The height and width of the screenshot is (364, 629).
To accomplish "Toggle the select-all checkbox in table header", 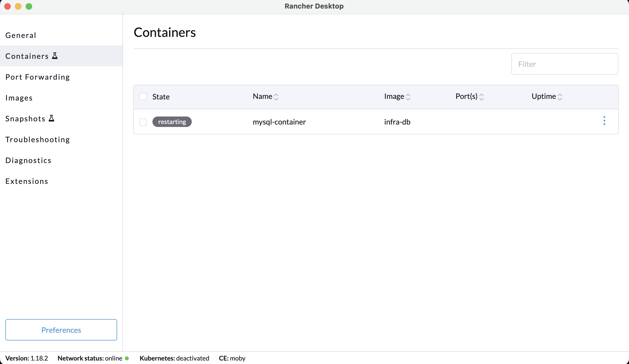I will click(x=143, y=96).
